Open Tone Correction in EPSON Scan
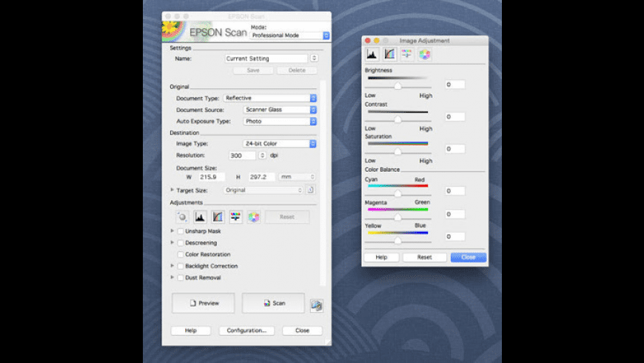 pos(218,216)
